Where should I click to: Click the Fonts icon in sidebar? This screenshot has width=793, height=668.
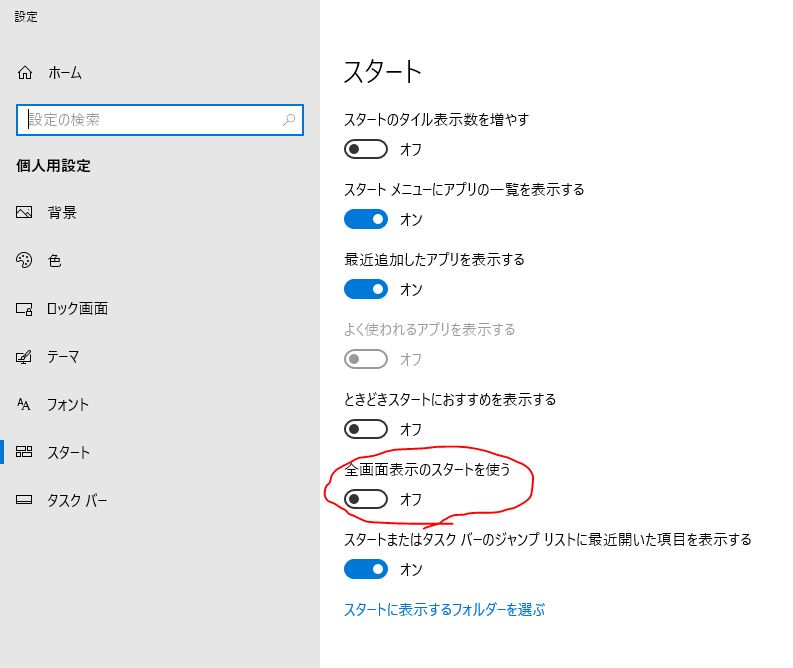click(25, 405)
